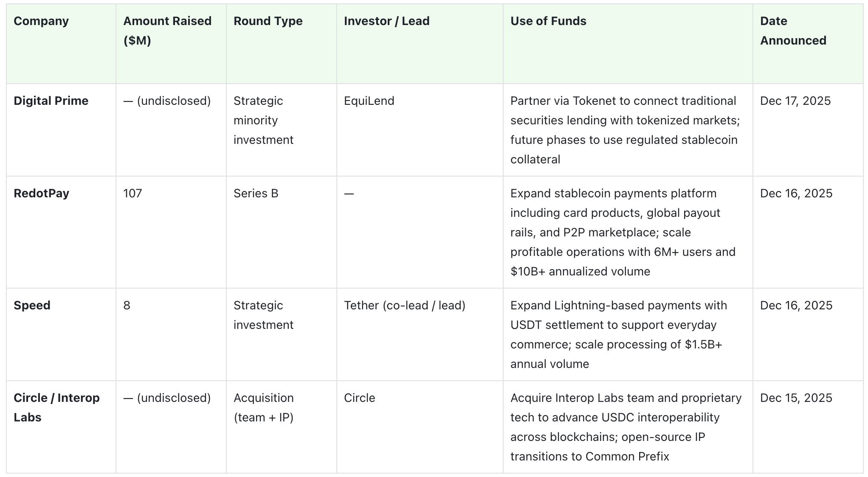Select the Dec 15, 2025 date cell
The height and width of the screenshot is (477, 868).
796,398
